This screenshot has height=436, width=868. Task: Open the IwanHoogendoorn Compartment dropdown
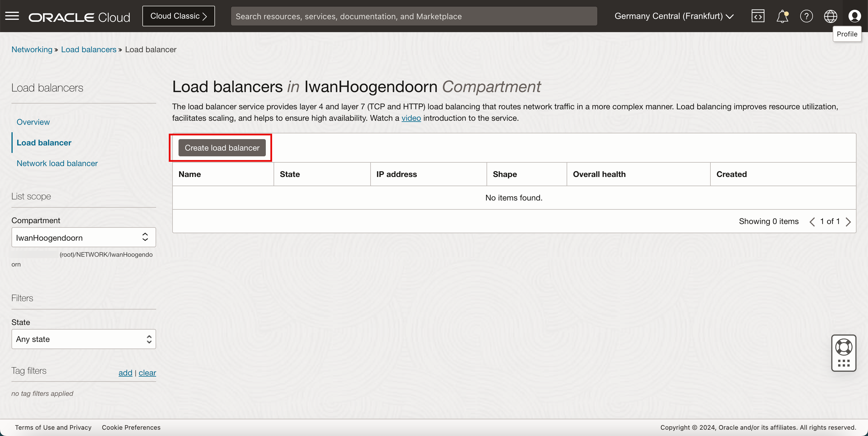(x=84, y=237)
